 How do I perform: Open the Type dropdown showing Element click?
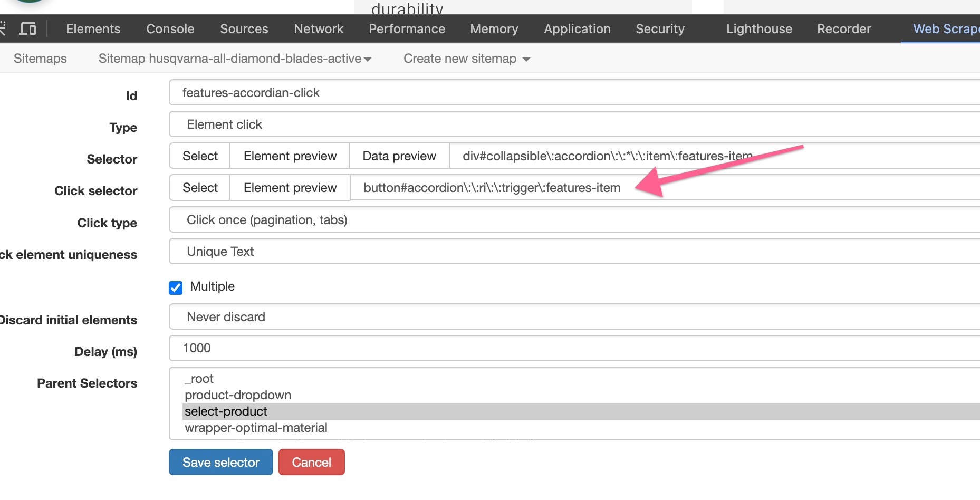pos(574,124)
